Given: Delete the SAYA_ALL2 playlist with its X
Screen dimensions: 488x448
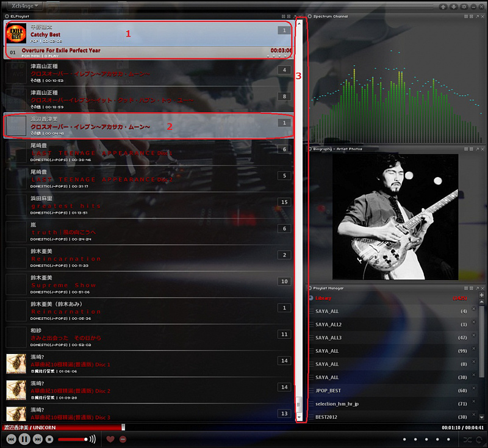Looking at the screenshot, I should (x=474, y=322).
